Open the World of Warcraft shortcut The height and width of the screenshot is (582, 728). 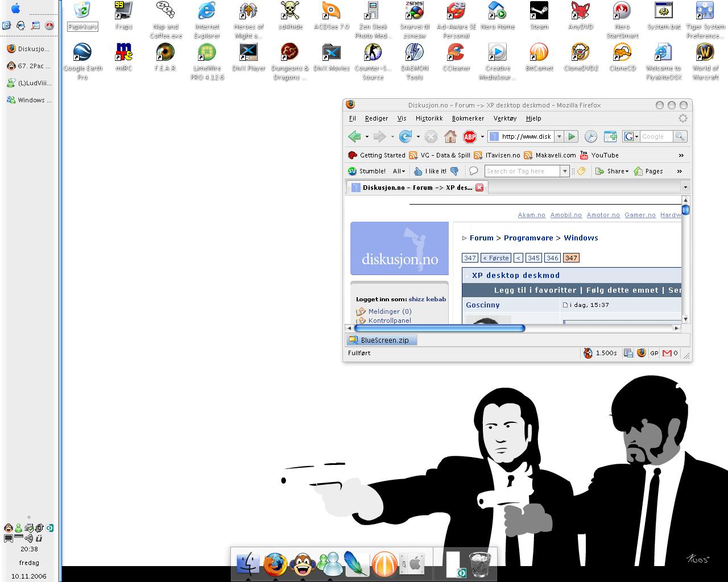coord(705,62)
